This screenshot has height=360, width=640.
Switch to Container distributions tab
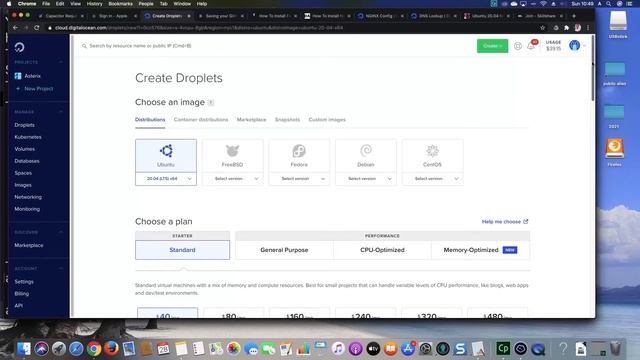(x=201, y=120)
